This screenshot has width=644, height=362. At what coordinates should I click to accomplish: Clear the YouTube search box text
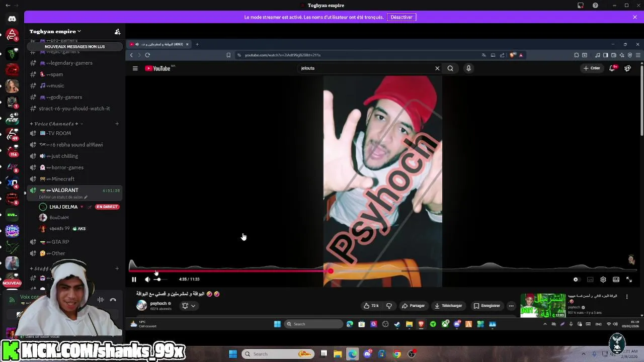click(x=437, y=68)
